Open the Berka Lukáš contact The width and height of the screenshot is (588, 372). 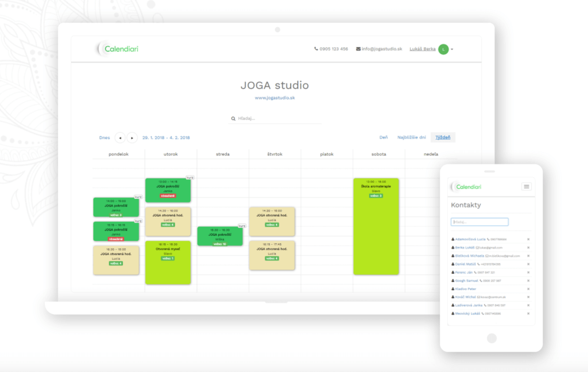pyautogui.click(x=464, y=247)
